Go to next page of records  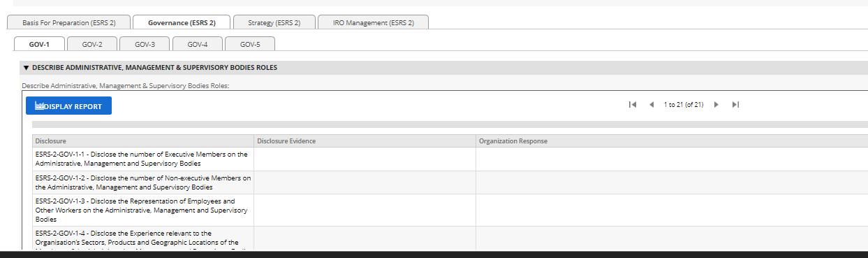tap(716, 105)
